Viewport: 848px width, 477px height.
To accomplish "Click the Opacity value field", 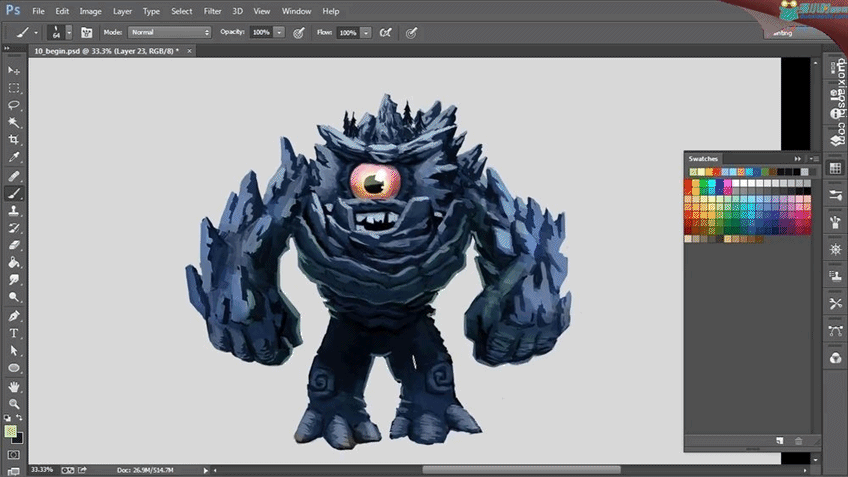I will tap(261, 32).
